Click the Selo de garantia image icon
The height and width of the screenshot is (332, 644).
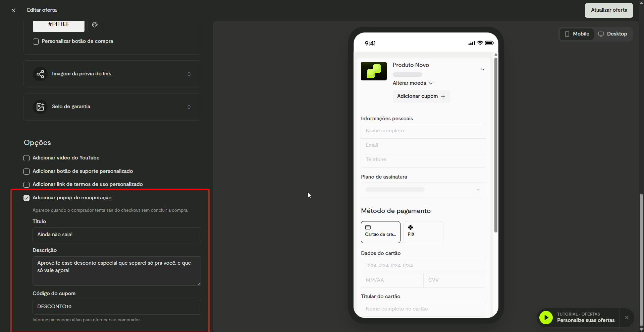tap(40, 107)
